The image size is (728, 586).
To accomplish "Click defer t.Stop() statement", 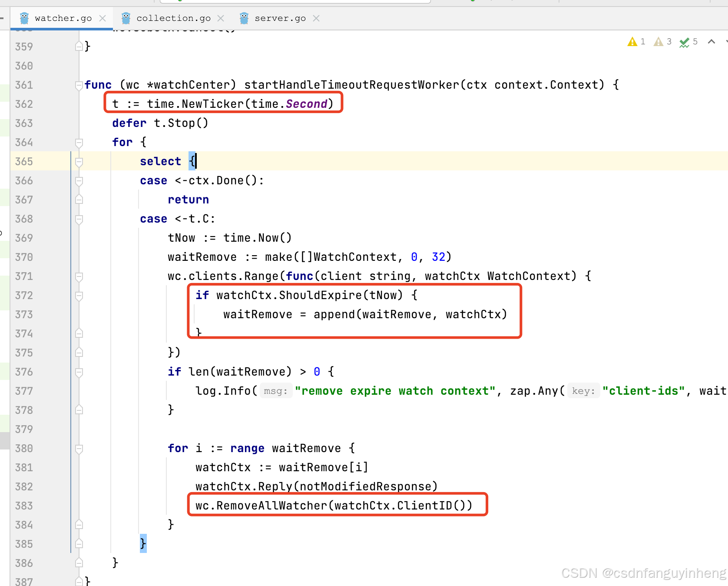I will click(160, 123).
